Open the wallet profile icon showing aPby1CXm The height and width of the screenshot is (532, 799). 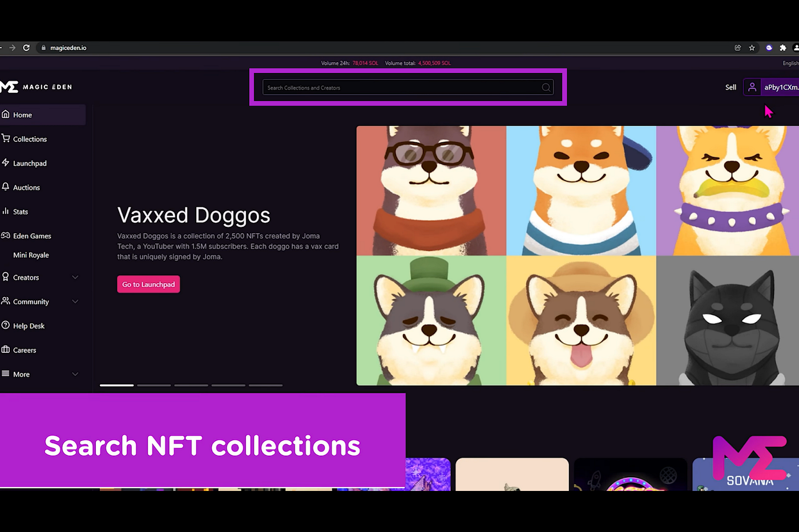(752, 87)
